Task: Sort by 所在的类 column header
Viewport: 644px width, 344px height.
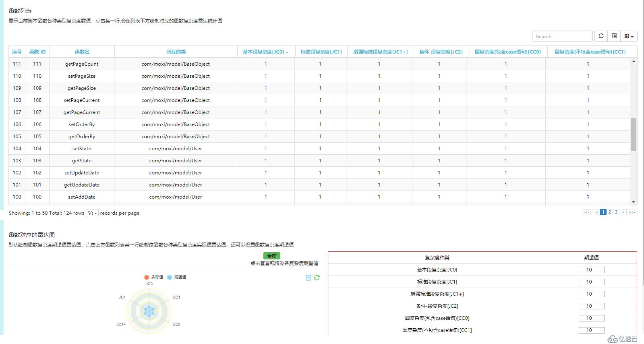Action: [176, 52]
